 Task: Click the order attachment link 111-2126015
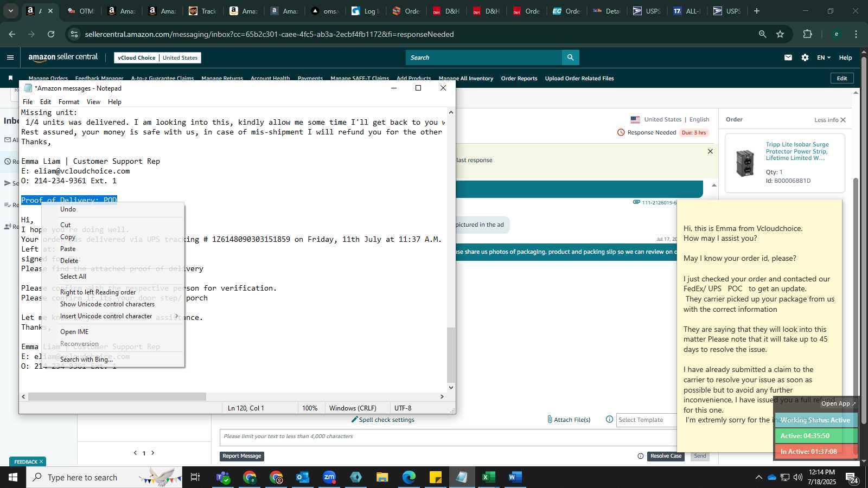coord(655,202)
